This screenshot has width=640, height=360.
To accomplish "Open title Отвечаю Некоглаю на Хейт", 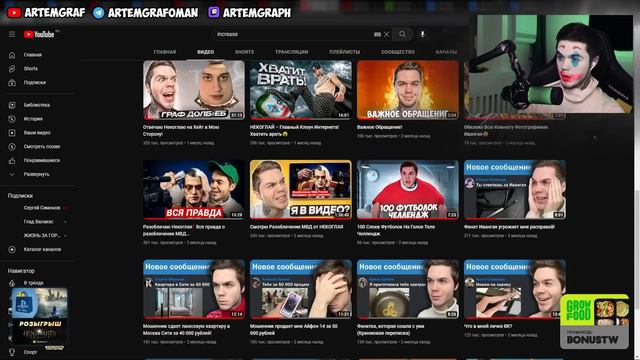I will click(x=181, y=131).
